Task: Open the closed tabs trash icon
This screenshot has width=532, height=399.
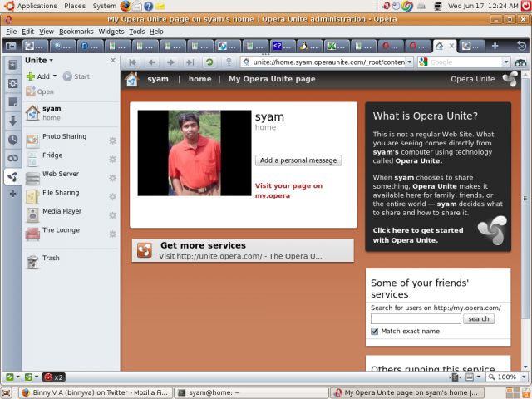Action: click(x=521, y=46)
